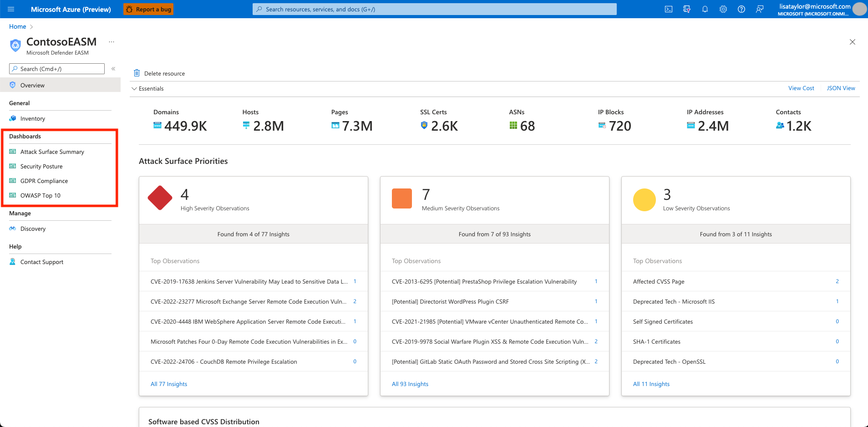Image resolution: width=868 pixels, height=427 pixels.
Task: Click the red High Severity diamond
Action: (x=160, y=198)
